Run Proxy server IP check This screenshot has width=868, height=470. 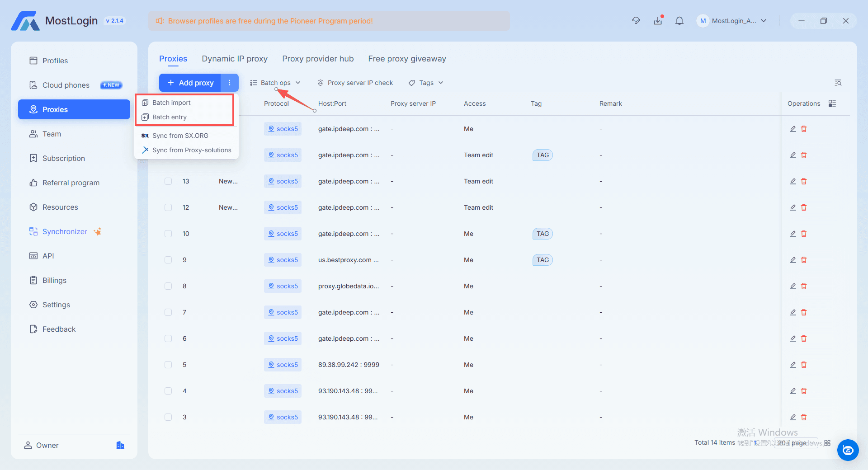(355, 83)
